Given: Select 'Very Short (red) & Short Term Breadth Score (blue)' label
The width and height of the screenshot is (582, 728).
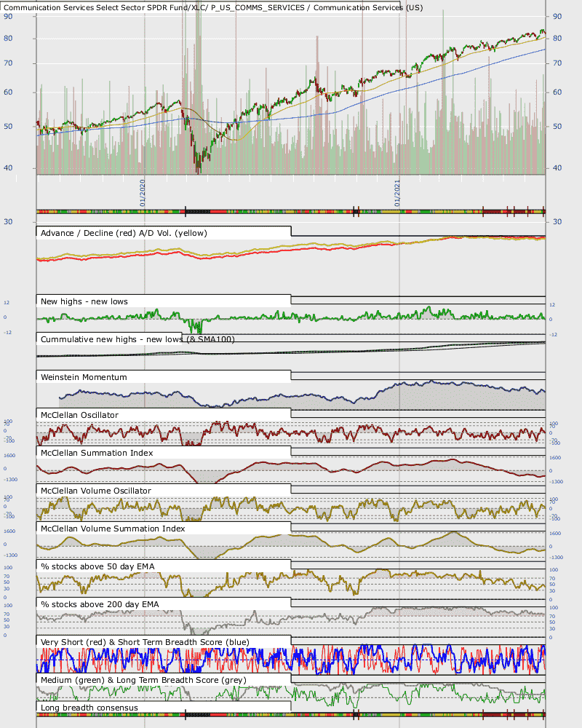Looking at the screenshot, I should 145,642.
